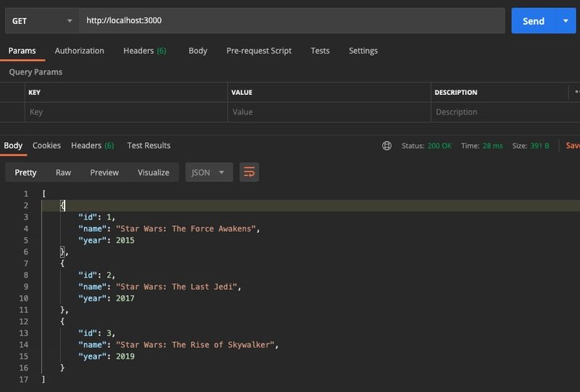Image resolution: width=580 pixels, height=392 pixels.
Task: Click line number 17 in the gutter
Action: 24,380
